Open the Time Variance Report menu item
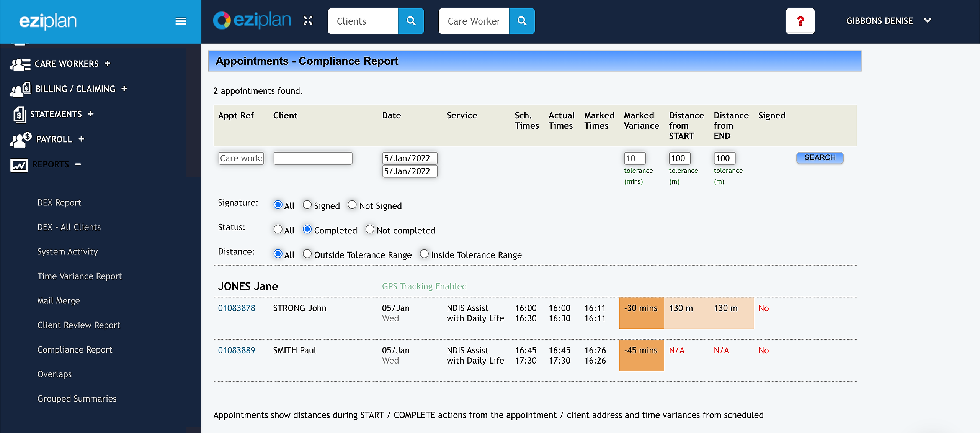 point(80,276)
